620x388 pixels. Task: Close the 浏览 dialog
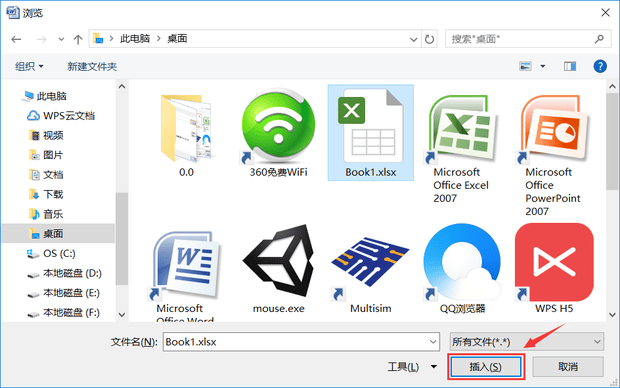(605, 13)
